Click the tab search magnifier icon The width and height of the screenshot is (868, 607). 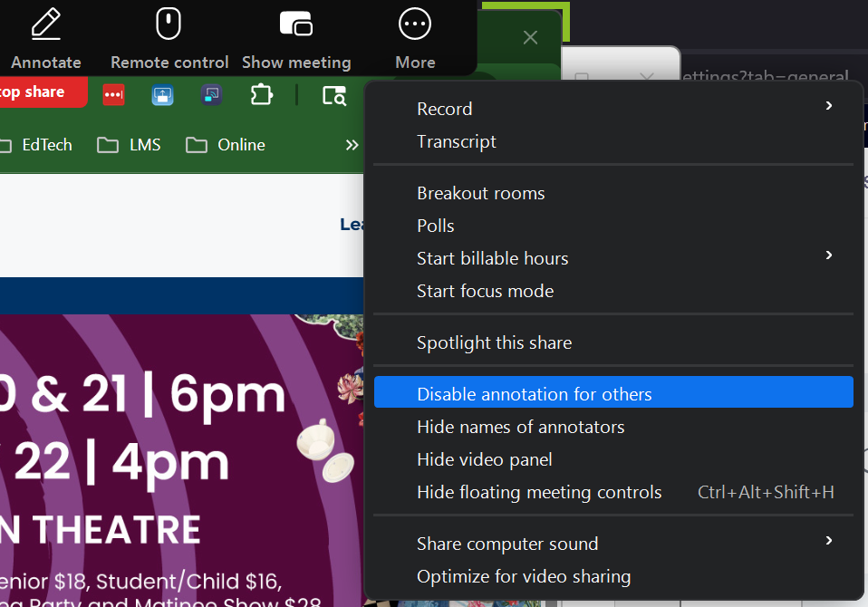334,95
